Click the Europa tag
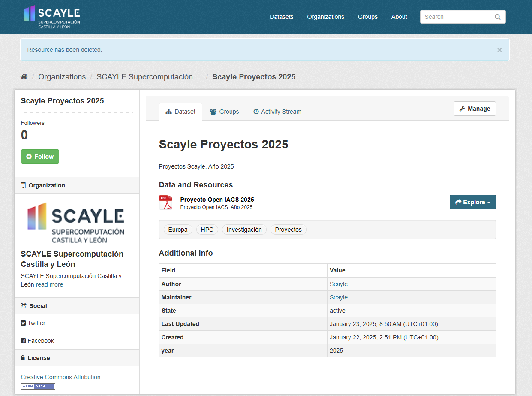The width and height of the screenshot is (532, 396). click(x=178, y=230)
